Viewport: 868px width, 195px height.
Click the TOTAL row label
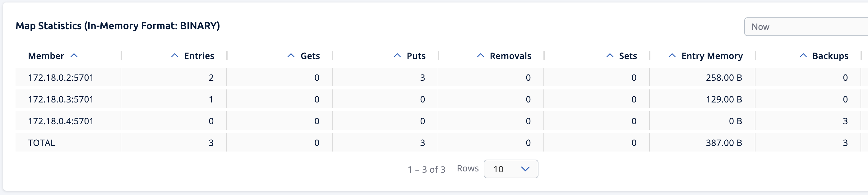coord(41,143)
